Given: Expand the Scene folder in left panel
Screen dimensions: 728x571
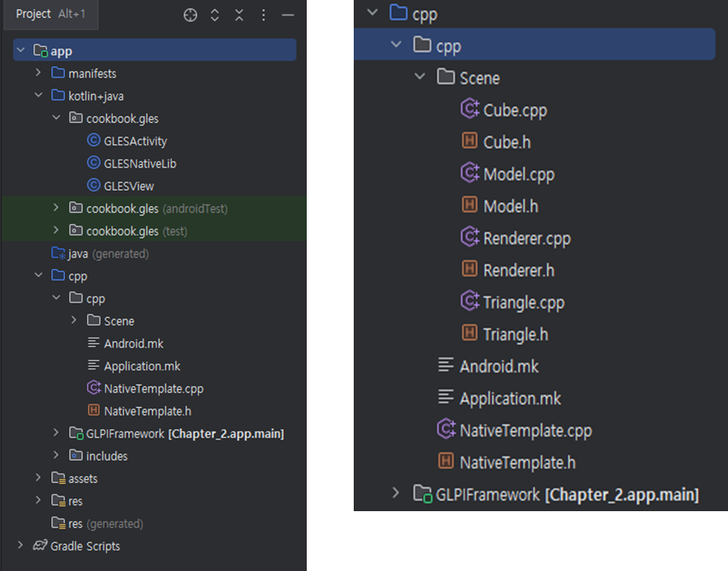Looking at the screenshot, I should 73,320.
